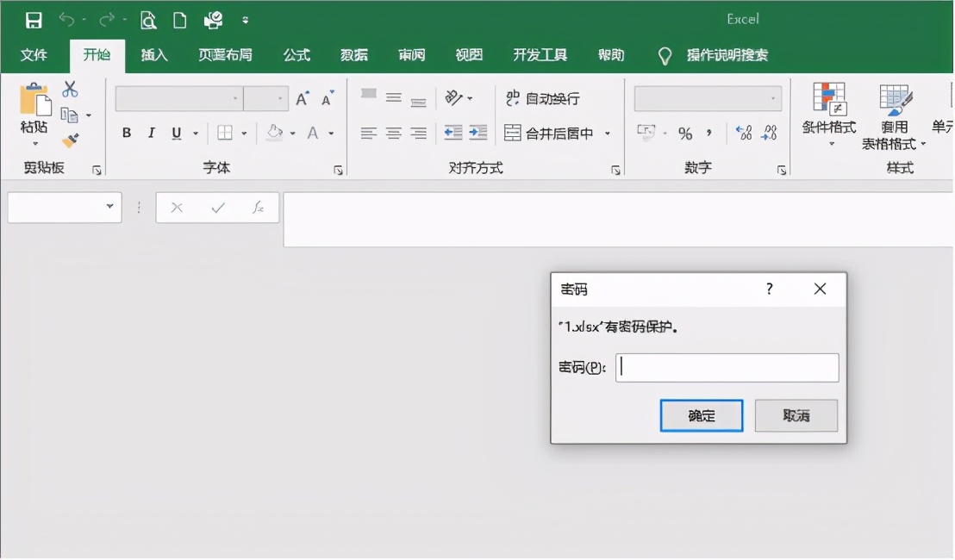The image size is (955, 560).
Task: Open the 字体 group dialog launcher
Action: 338,171
